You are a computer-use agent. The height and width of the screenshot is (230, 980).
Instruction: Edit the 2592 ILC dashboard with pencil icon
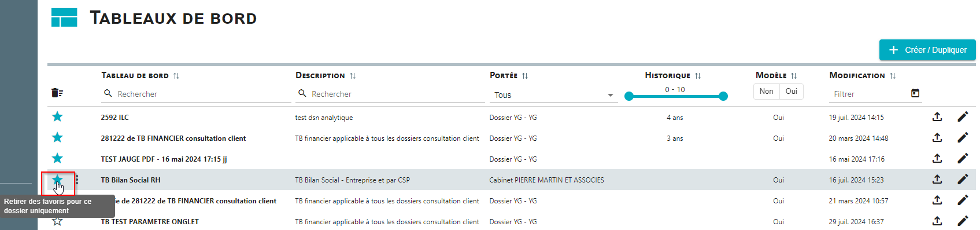pos(963,117)
